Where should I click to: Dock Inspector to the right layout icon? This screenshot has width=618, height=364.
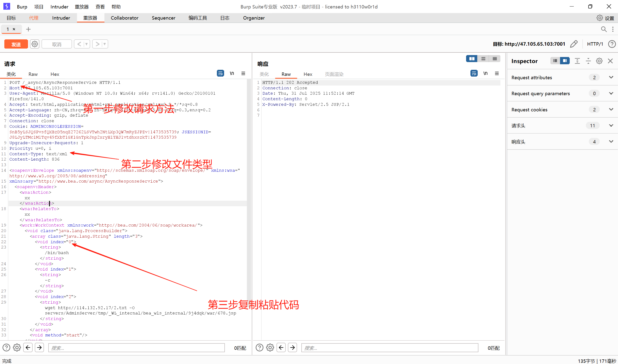point(565,61)
